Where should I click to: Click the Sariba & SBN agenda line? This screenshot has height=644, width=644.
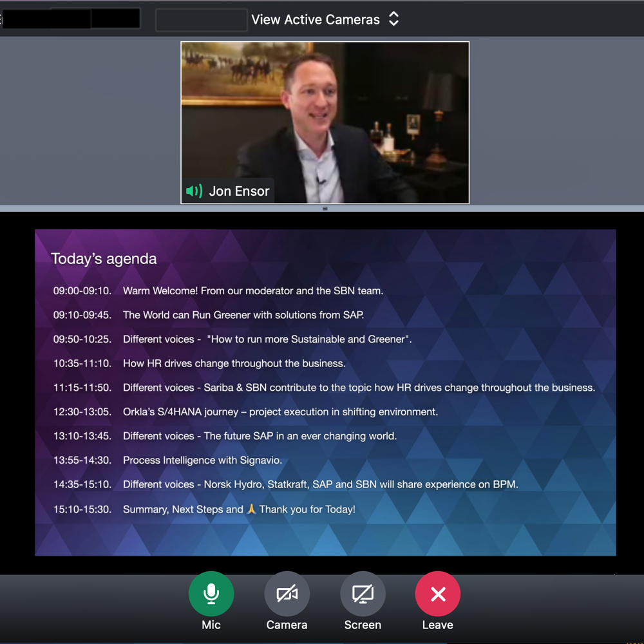point(324,388)
